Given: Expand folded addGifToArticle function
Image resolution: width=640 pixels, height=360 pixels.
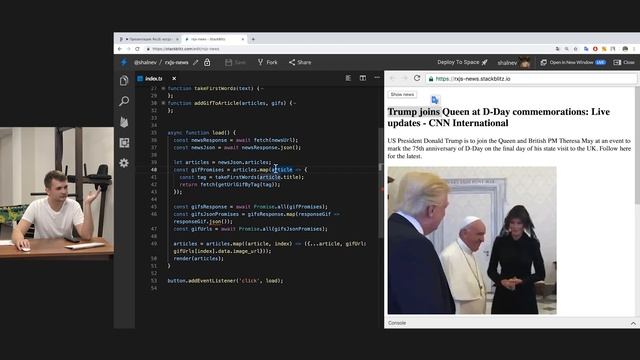Looking at the screenshot, I should pyautogui.click(x=163, y=103).
